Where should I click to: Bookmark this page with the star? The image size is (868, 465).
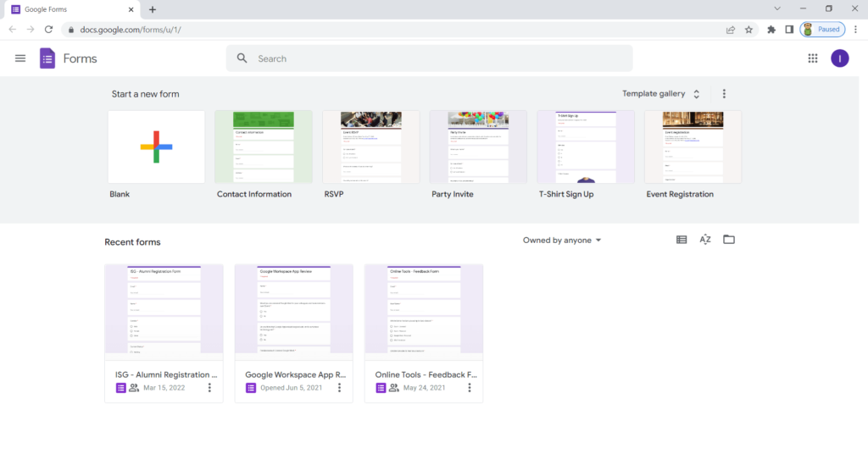pyautogui.click(x=749, y=30)
